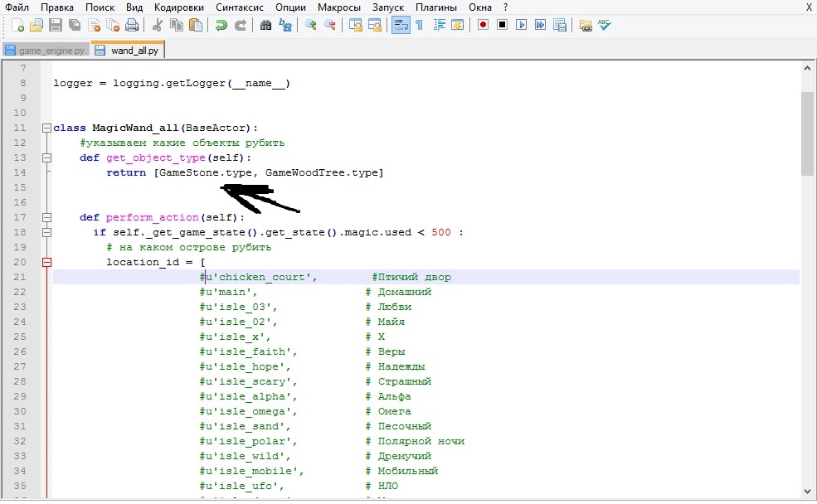Toggle word wrap toolbar button
The image size is (817, 504).
[x=400, y=26]
